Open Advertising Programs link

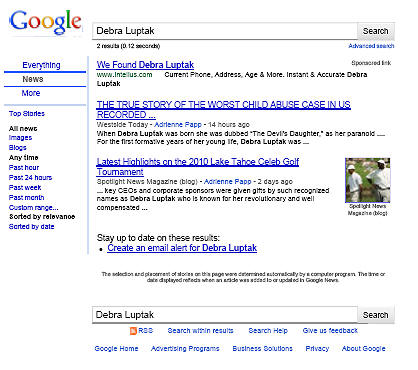185,349
